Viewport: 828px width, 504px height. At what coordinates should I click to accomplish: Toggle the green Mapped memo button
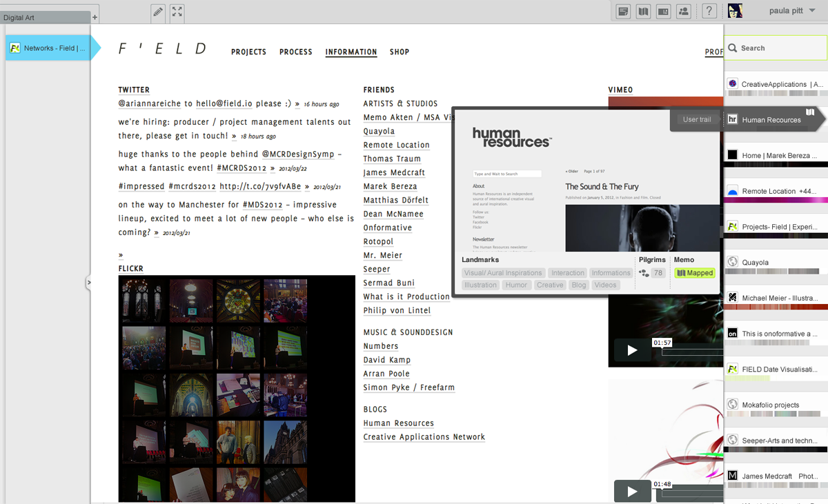point(695,273)
